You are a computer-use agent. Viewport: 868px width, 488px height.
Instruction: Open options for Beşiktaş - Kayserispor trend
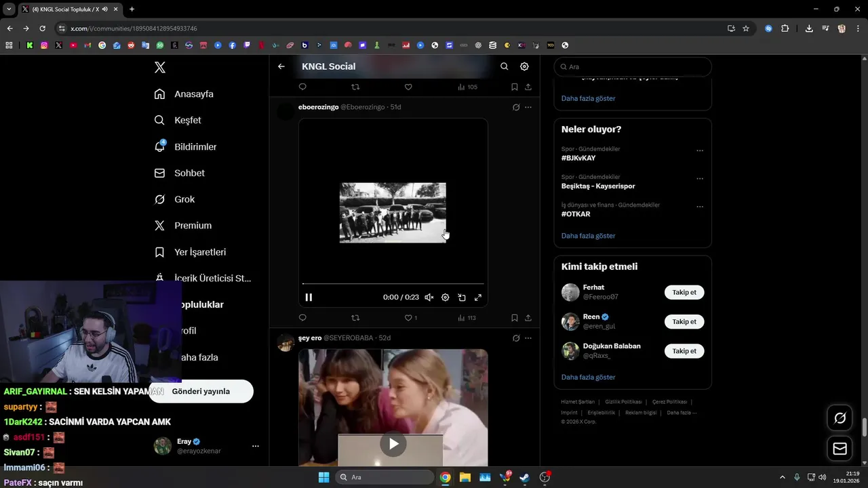point(700,179)
